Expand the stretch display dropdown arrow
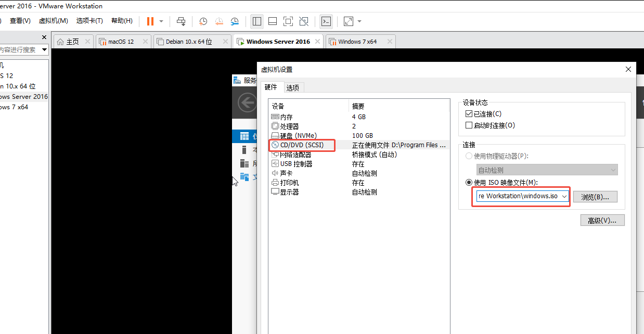This screenshot has width=644, height=334. [x=359, y=21]
